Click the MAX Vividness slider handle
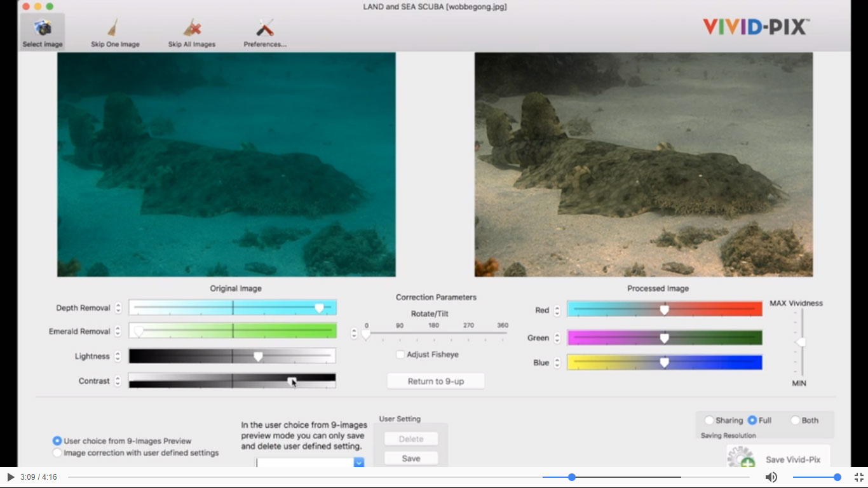This screenshot has height=488, width=868. click(799, 342)
